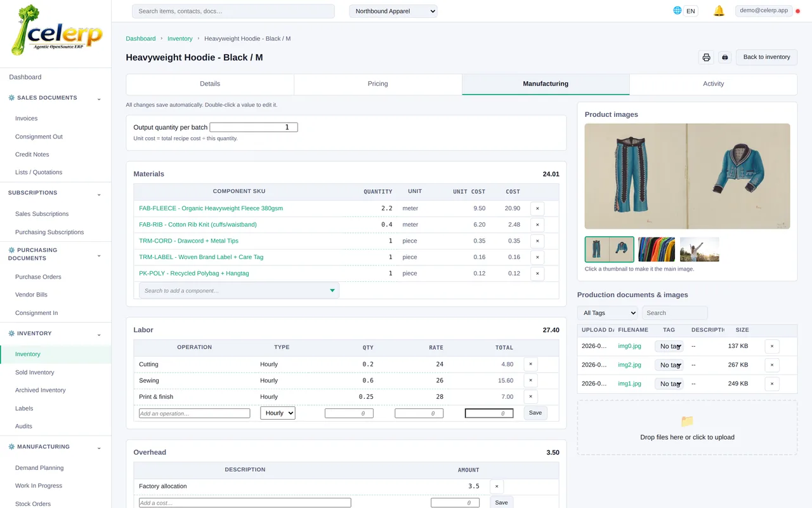The image size is (812, 508).
Task: Click the EN language button
Action: pyautogui.click(x=691, y=11)
